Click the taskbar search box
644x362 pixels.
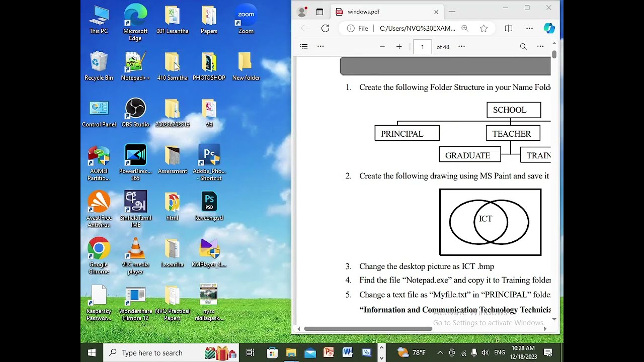[x=171, y=352]
